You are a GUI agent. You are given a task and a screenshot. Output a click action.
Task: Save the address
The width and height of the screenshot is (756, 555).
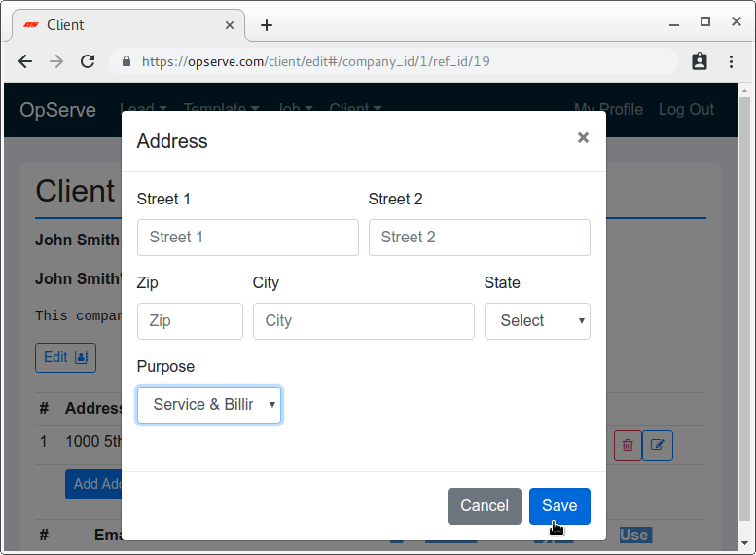559,505
